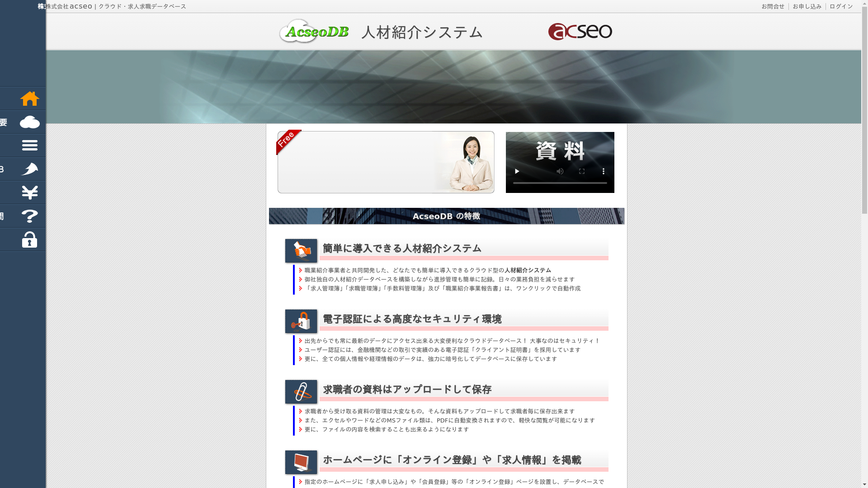Select bullet starting 求職者から受け取る資料
868x488 pixels.
coord(439,411)
